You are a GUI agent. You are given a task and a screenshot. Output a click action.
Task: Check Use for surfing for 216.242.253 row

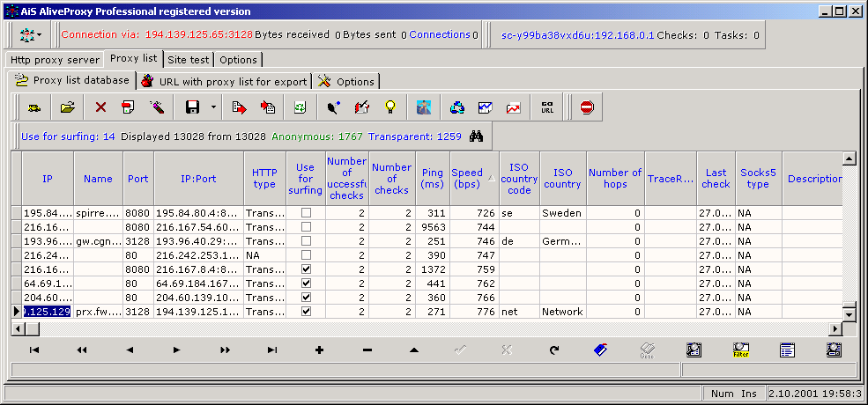pos(306,255)
